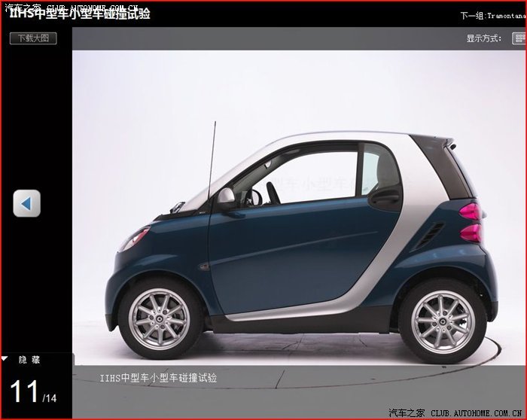Click the image caption text at bottom

click(158, 377)
